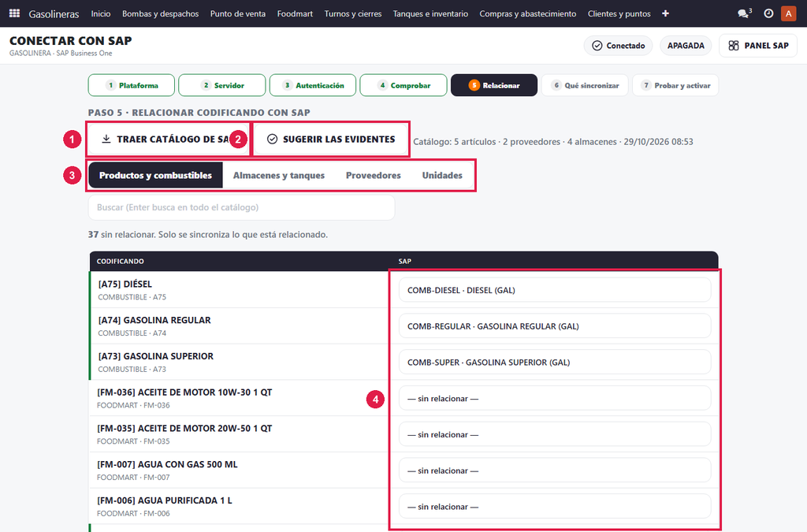Screen dimensions: 807x532
Task: Open the user avatar 'A' menu
Action: pos(788,13)
